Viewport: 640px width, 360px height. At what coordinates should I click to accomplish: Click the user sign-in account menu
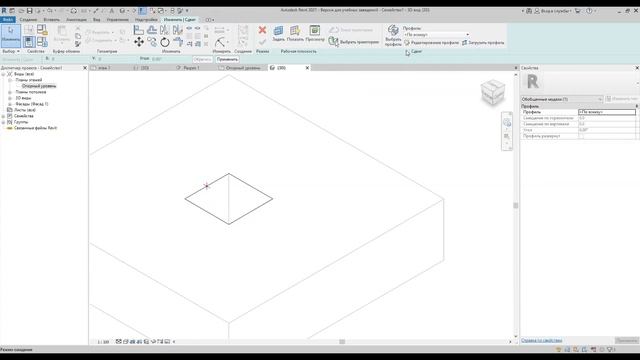tap(552, 11)
